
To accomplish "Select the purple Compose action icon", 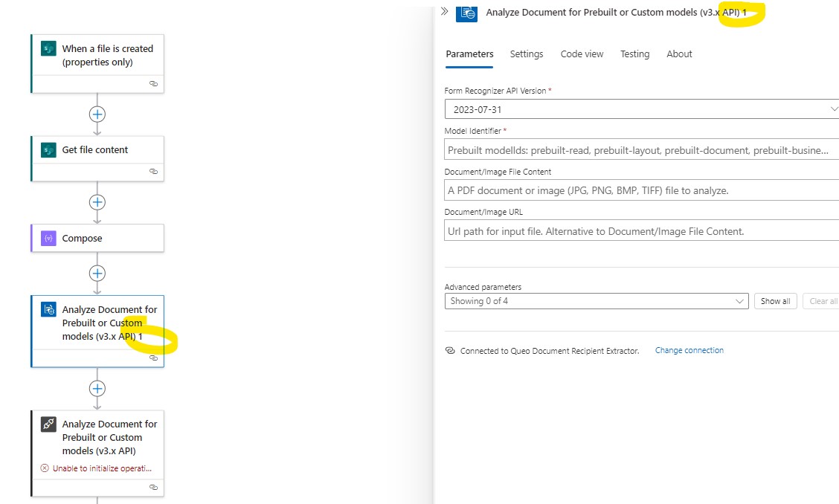I will pos(48,238).
